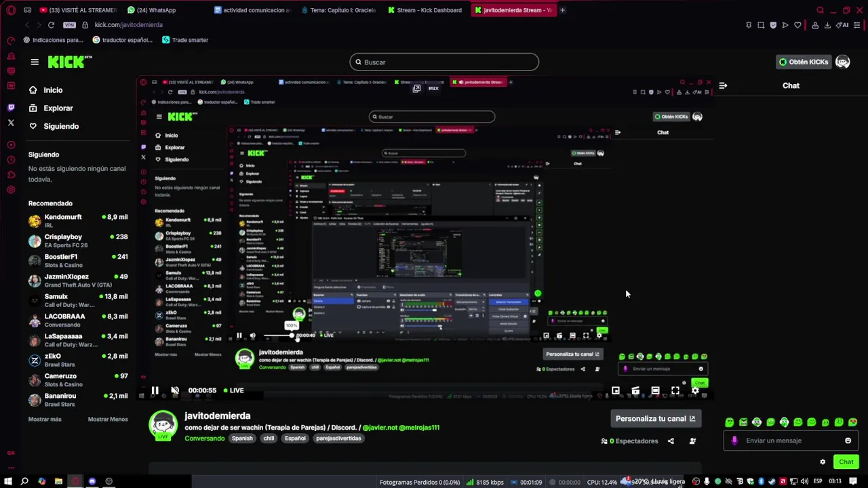Focus the Buscar search field
868x488 pixels.
[x=444, y=62]
